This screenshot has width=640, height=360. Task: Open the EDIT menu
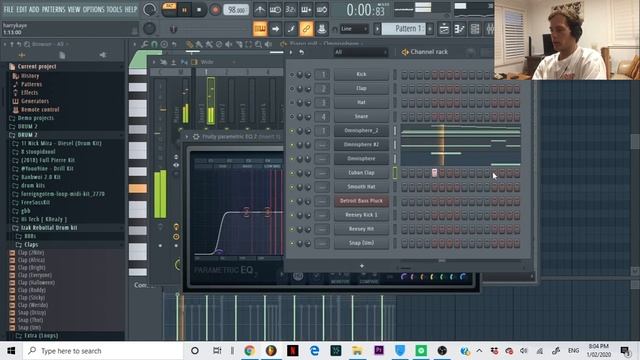pyautogui.click(x=21, y=9)
